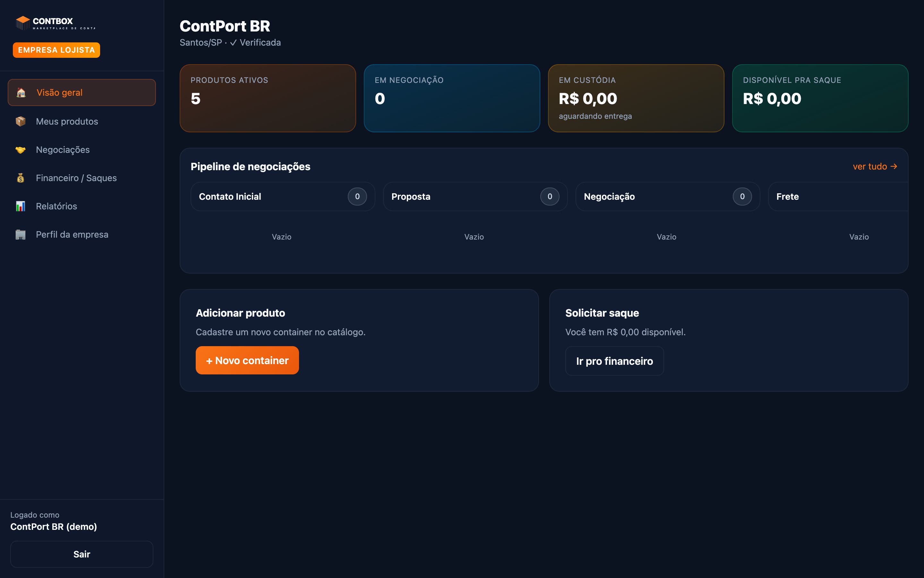This screenshot has width=924, height=578.
Task: Click the package icon for Meus produtos
Action: pos(21,121)
